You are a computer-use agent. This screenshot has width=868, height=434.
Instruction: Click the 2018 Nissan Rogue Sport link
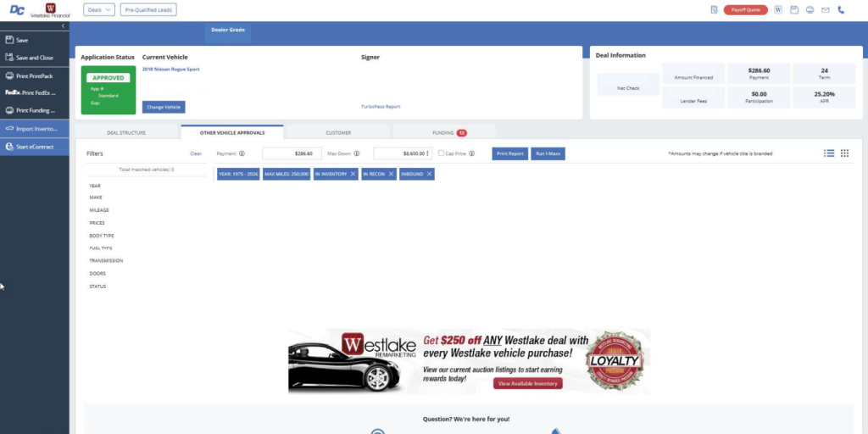[x=170, y=70]
